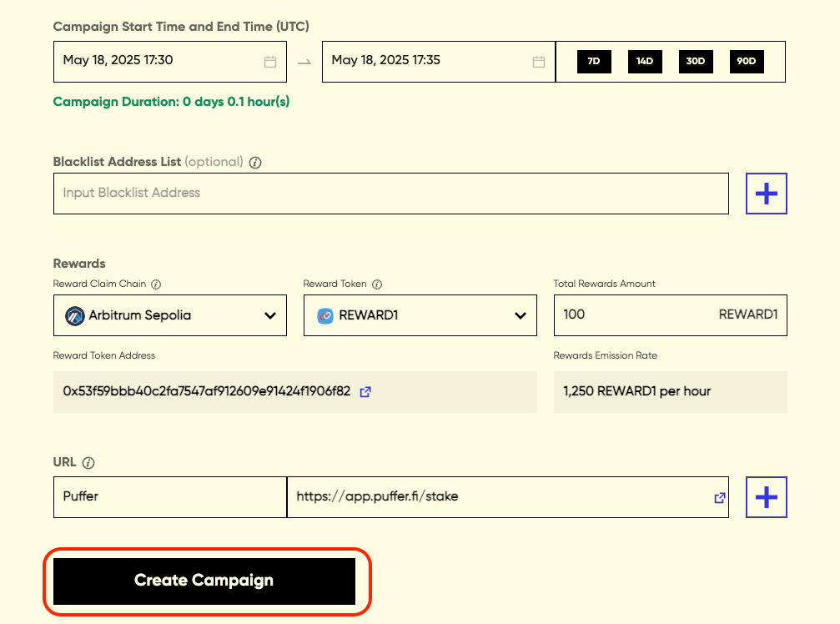This screenshot has height=624, width=840.
Task: Add blacklist address with plus button
Action: point(766,194)
